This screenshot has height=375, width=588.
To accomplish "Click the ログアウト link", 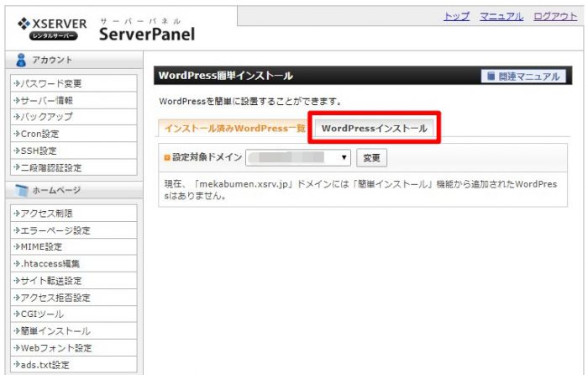I will tap(555, 17).
